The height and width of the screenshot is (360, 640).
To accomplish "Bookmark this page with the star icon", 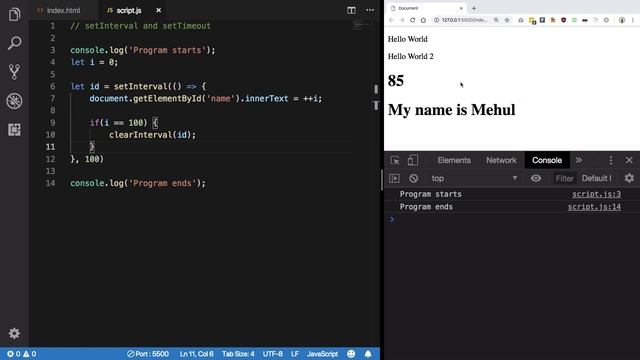I will click(507, 20).
